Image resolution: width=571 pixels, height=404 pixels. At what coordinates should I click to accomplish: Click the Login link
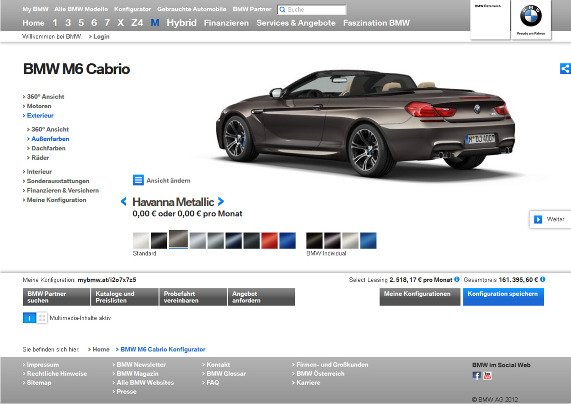pyautogui.click(x=99, y=36)
